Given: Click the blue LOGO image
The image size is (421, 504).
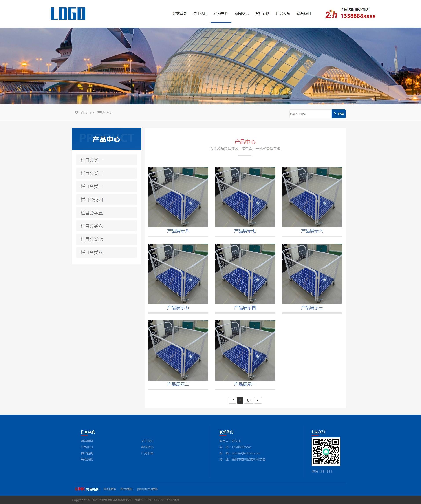Looking at the screenshot, I should [68, 14].
